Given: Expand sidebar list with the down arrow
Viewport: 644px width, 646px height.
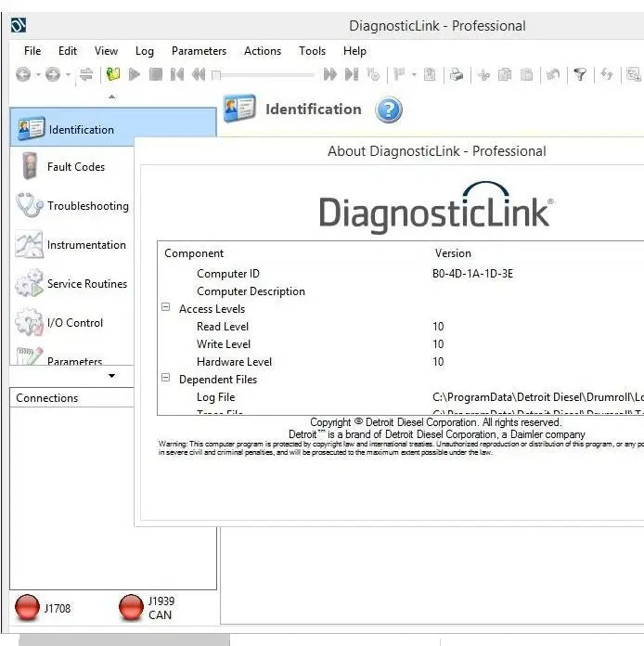Looking at the screenshot, I should coord(112,376).
